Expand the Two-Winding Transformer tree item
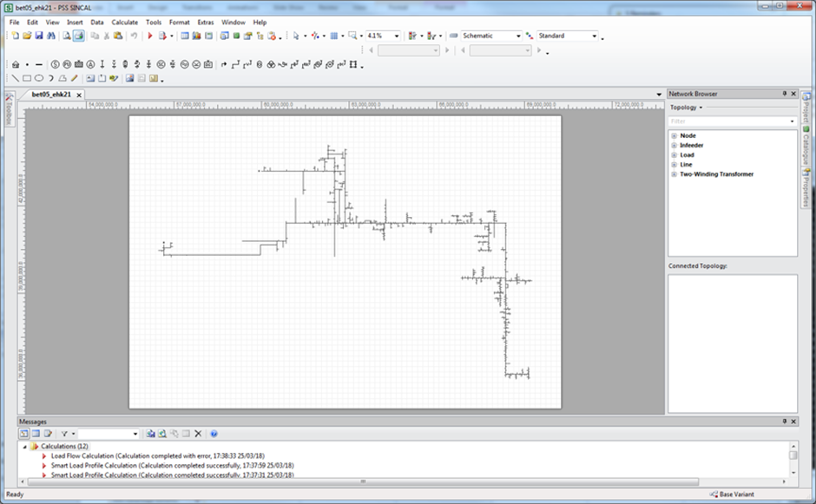 point(674,174)
